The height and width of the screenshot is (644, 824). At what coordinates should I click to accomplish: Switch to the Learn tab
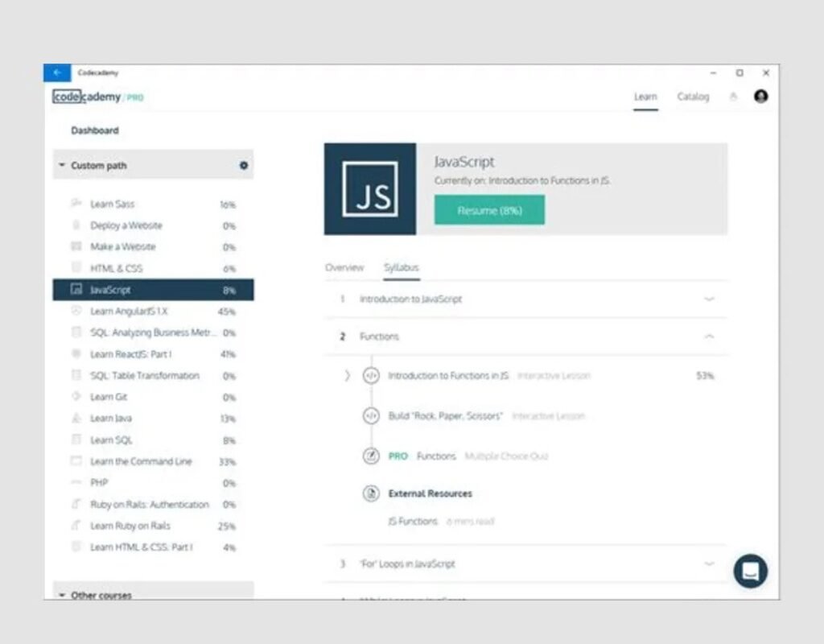[x=645, y=97]
